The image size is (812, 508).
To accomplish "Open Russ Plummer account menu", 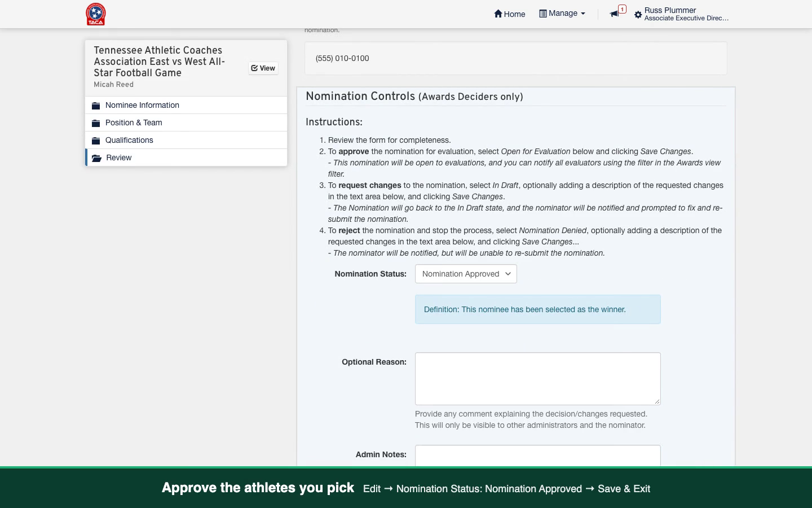I will click(x=682, y=14).
